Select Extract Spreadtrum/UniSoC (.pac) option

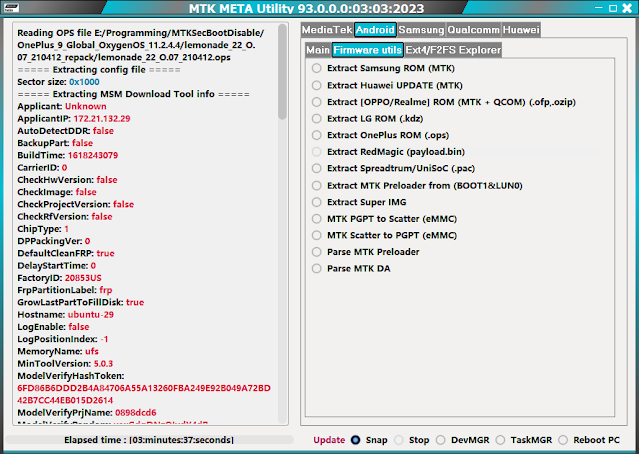click(393, 168)
